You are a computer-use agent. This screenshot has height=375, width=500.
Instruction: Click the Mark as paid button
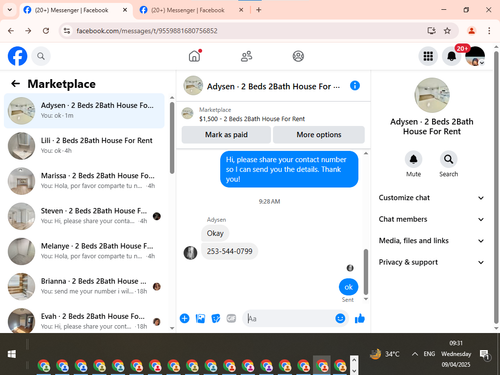(226, 135)
